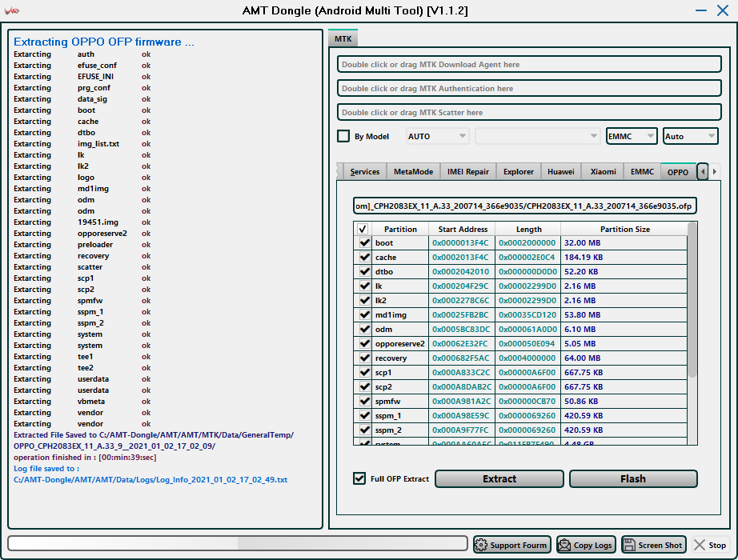Open the IMEI Repair tab

467,172
